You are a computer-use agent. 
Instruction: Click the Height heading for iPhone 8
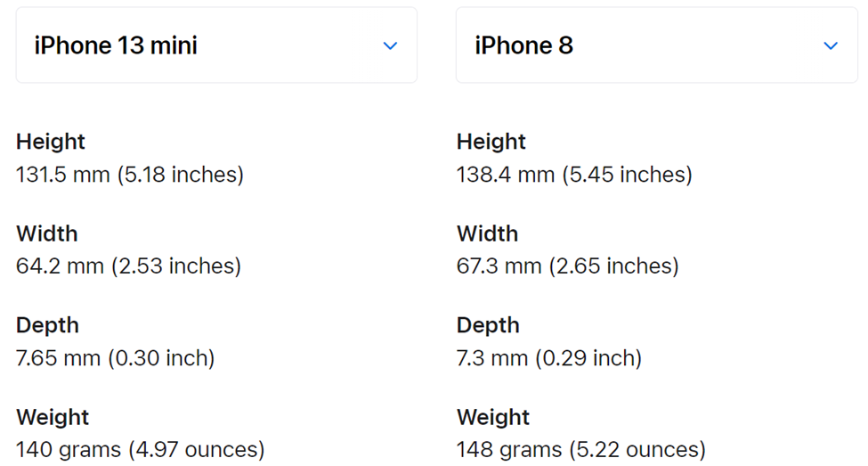coord(491,142)
